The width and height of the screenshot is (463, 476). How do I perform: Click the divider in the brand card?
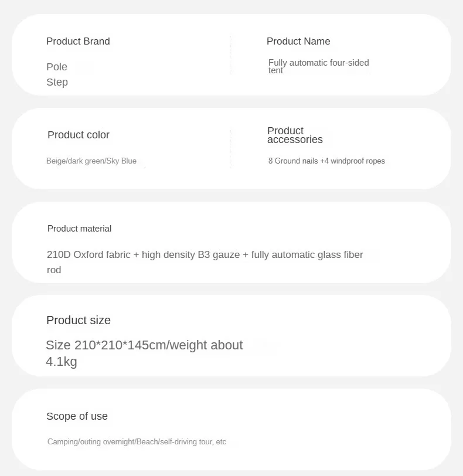230,55
